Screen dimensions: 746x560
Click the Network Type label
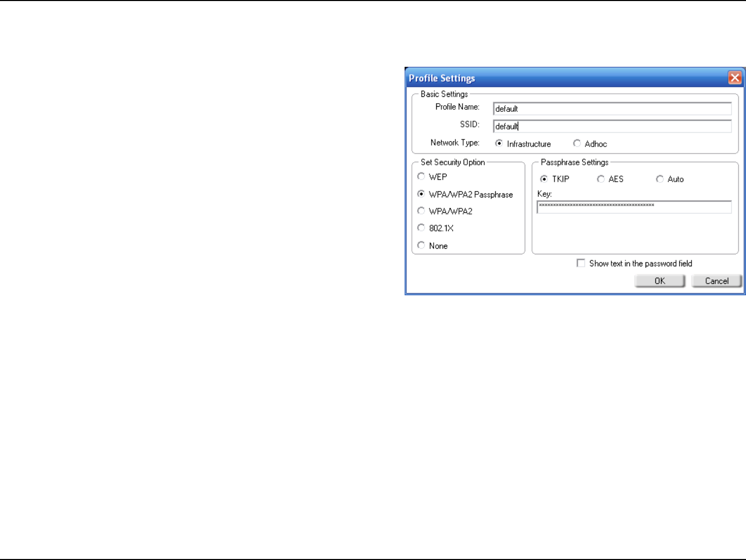455,142
